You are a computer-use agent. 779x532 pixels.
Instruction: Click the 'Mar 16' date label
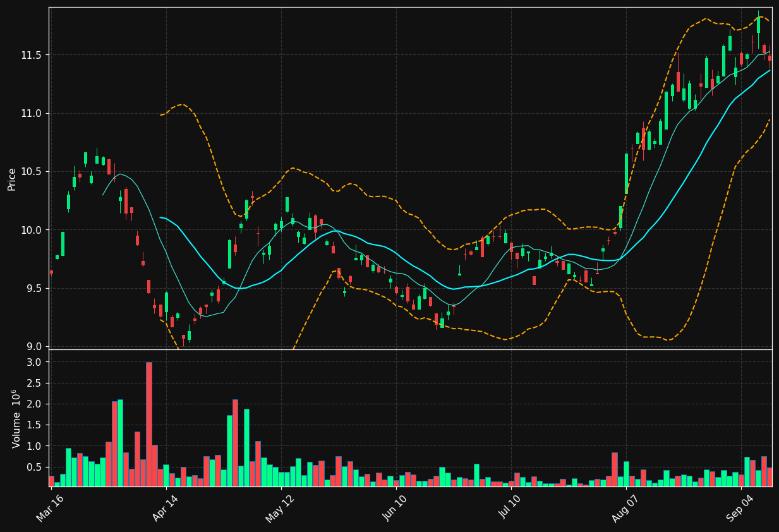click(51, 508)
